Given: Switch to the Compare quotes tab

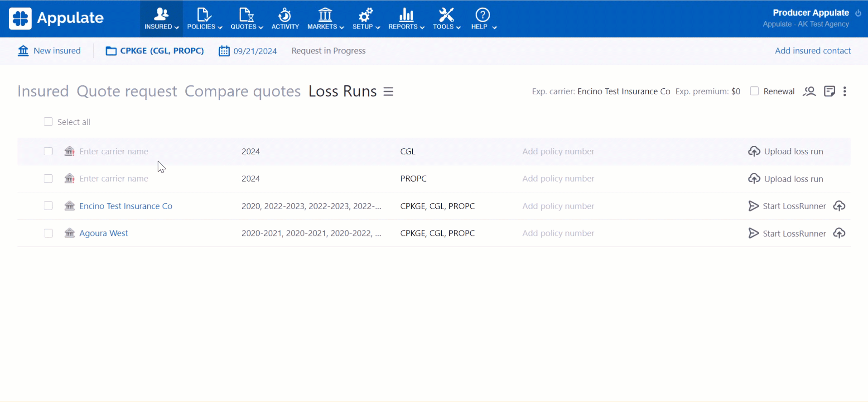Looking at the screenshot, I should (242, 91).
